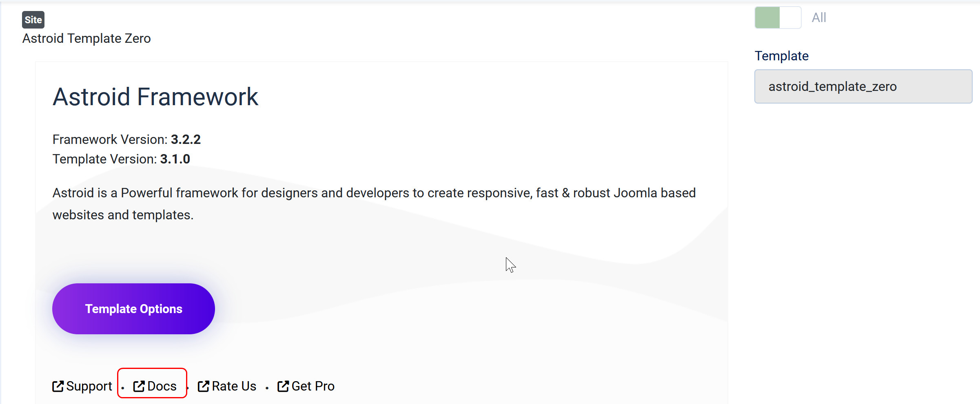
Task: Click the Site badge at top left
Action: coord(33,19)
